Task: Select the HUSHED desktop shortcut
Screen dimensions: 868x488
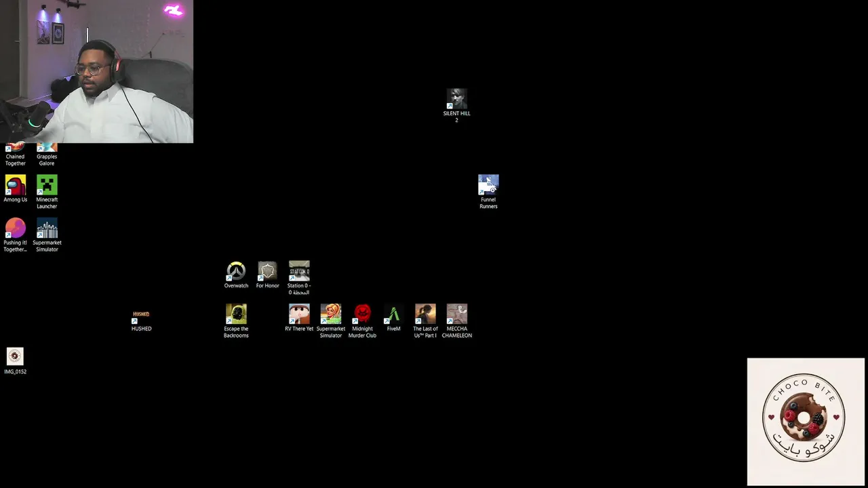Action: (x=141, y=321)
